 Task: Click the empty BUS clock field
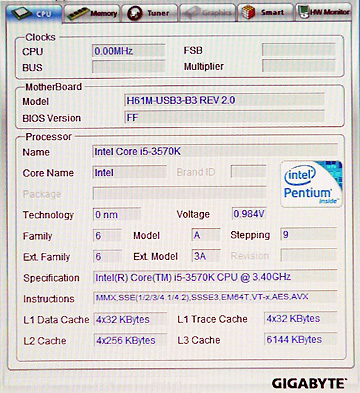[x=129, y=67]
